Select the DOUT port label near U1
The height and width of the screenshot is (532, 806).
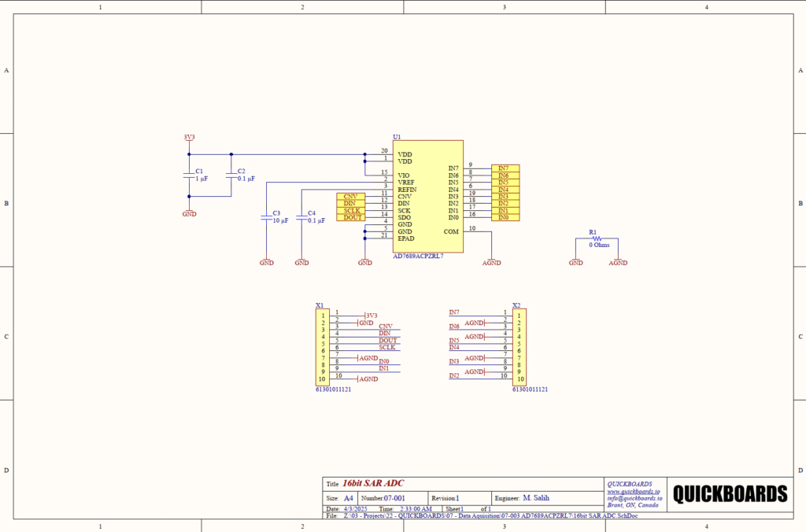350,217
